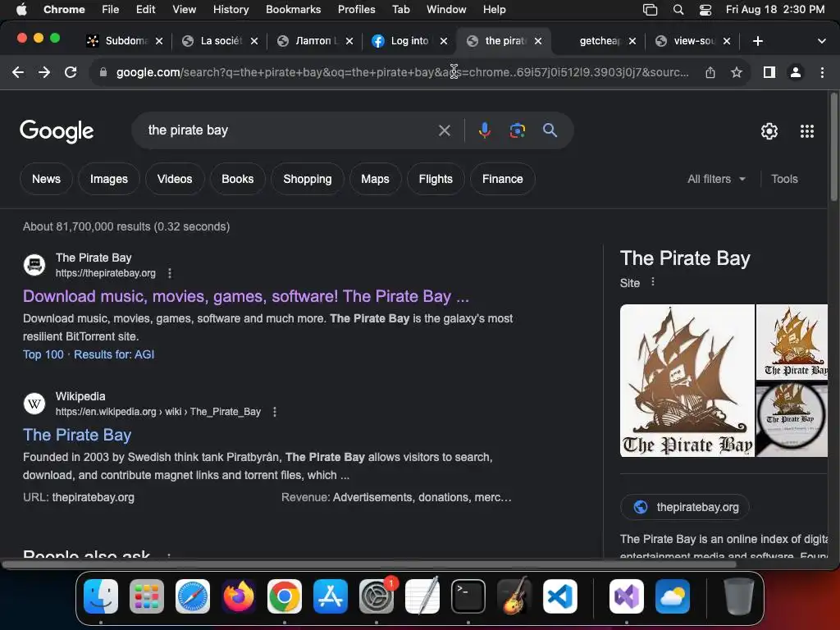Share this page via share icon
This screenshot has width=840, height=630.
tap(710, 72)
